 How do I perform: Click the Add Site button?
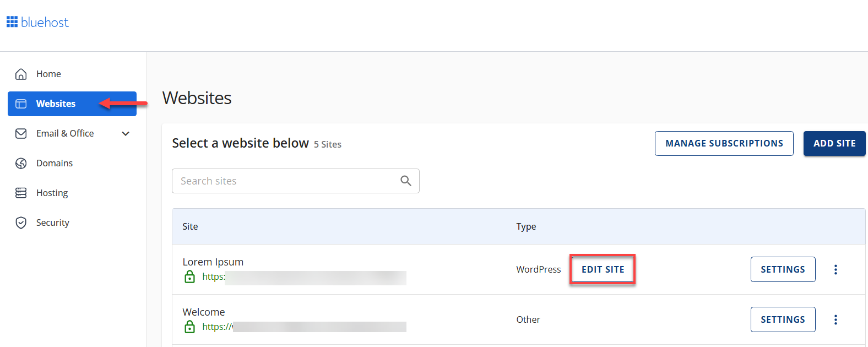[834, 143]
